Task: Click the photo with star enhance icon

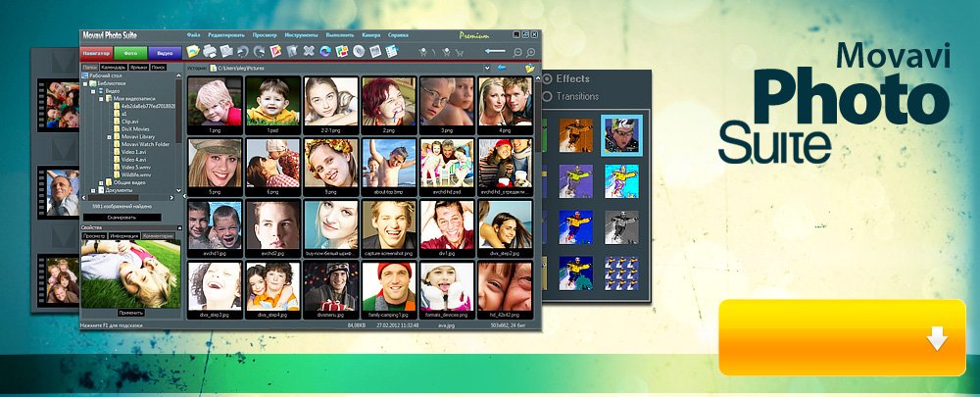Action: [x=275, y=51]
